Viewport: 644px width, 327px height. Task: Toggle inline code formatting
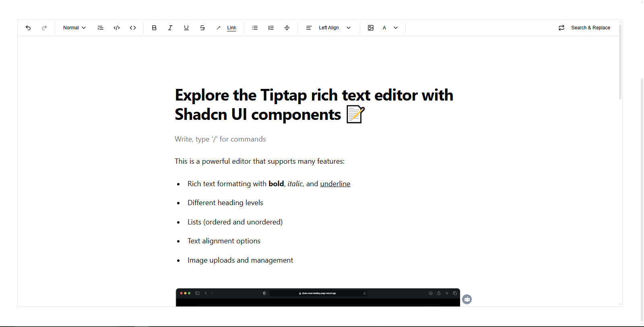[x=133, y=28]
